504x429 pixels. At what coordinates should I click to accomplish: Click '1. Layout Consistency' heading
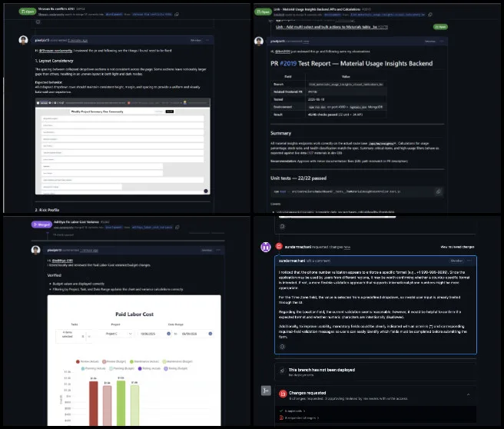click(x=54, y=61)
